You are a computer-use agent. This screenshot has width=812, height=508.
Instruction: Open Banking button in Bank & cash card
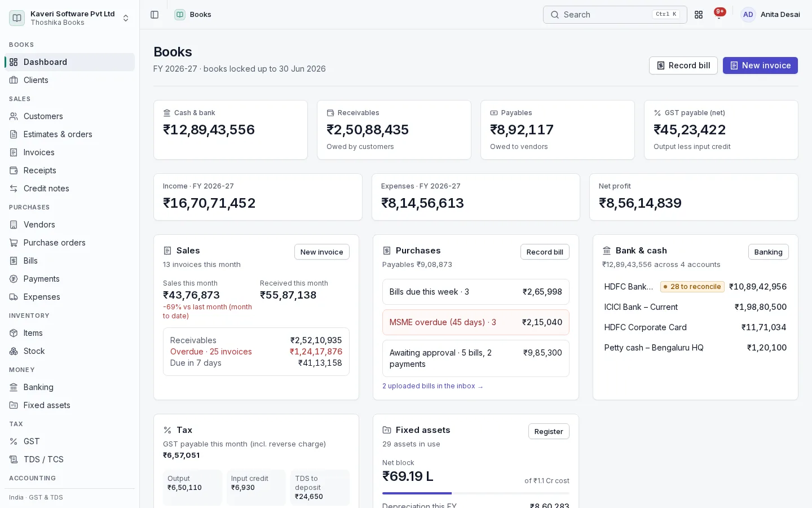769,252
